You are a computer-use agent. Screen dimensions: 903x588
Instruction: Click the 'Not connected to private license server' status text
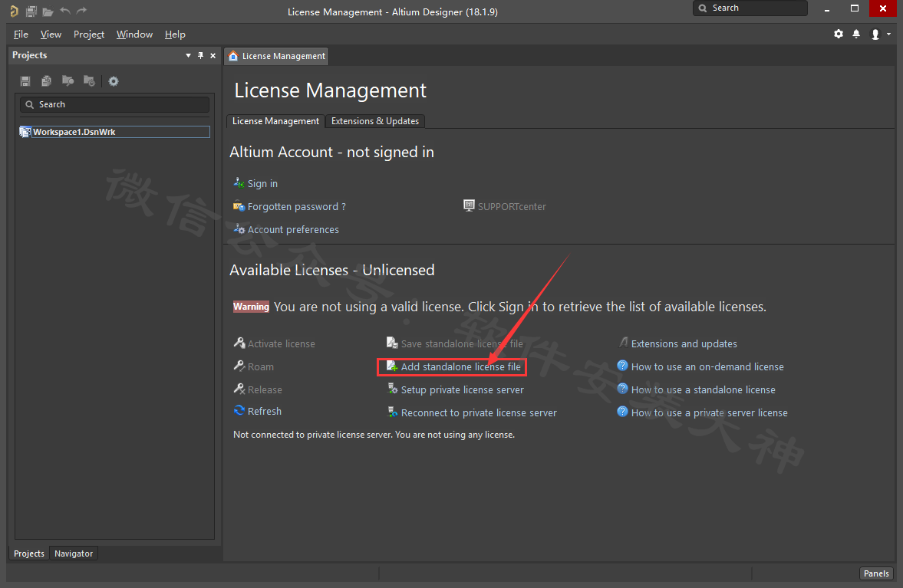(374, 435)
